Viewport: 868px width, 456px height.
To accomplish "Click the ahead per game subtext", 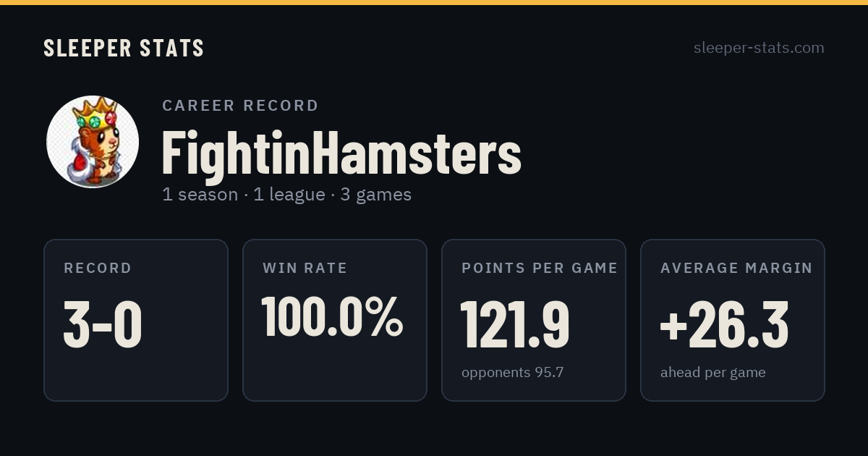I will (x=713, y=373).
